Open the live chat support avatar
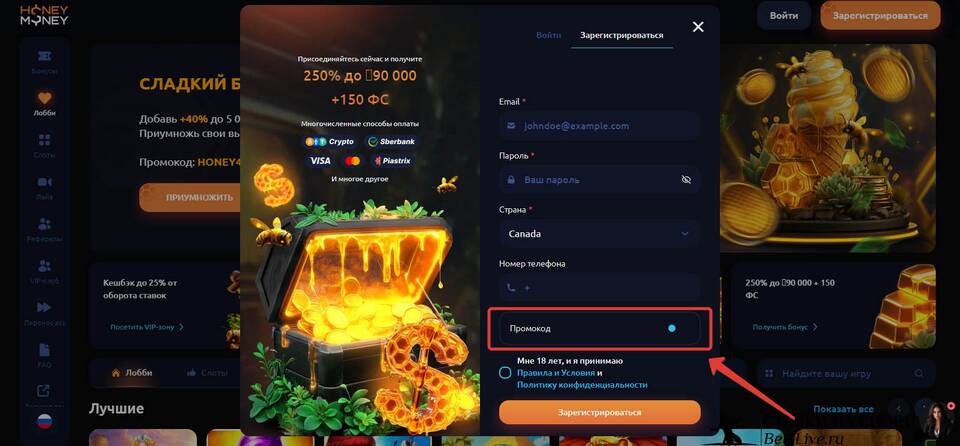 [x=939, y=420]
